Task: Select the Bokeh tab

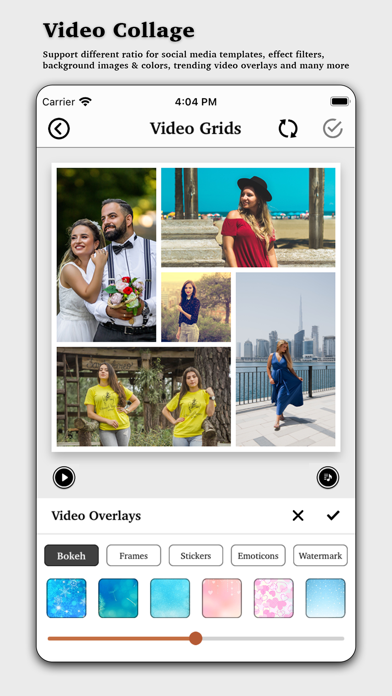Action: 71,555
